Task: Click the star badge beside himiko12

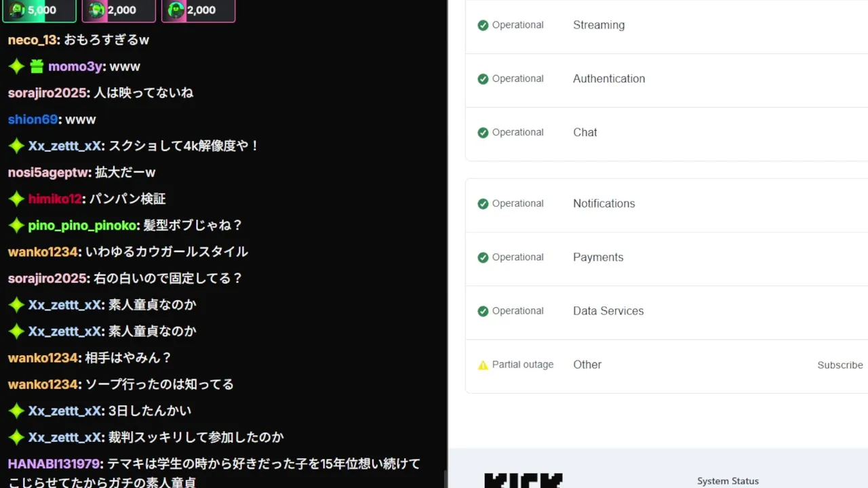Action: [x=16, y=199]
